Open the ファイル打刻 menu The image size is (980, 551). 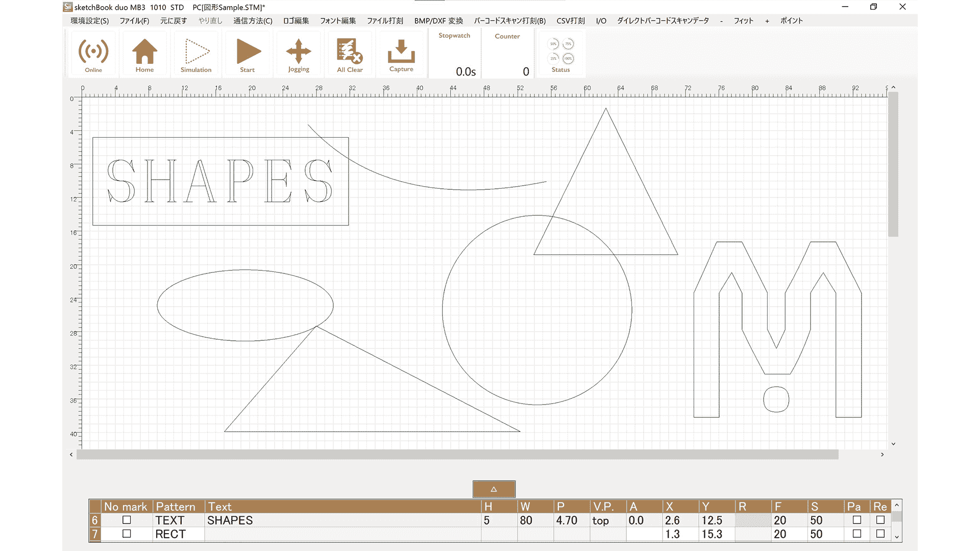click(x=385, y=21)
